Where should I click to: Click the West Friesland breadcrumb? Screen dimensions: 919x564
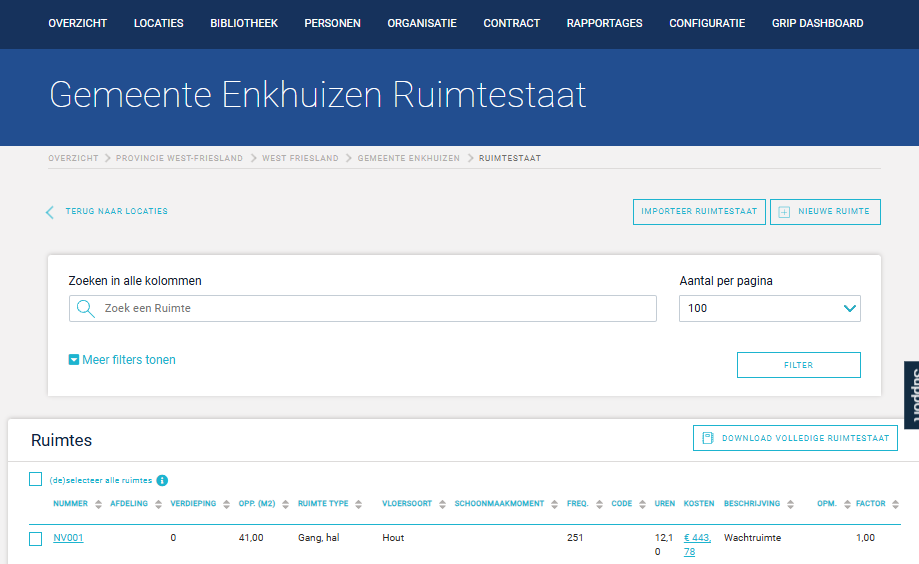tap(300, 158)
